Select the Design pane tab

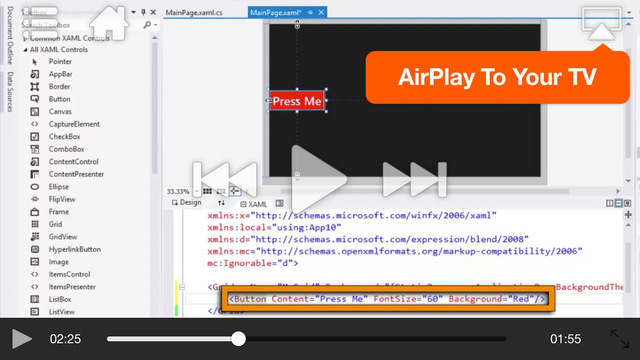pos(187,202)
